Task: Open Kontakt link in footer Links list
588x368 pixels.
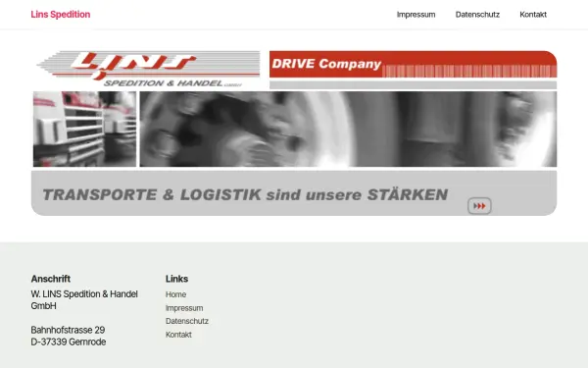Action: (178, 335)
